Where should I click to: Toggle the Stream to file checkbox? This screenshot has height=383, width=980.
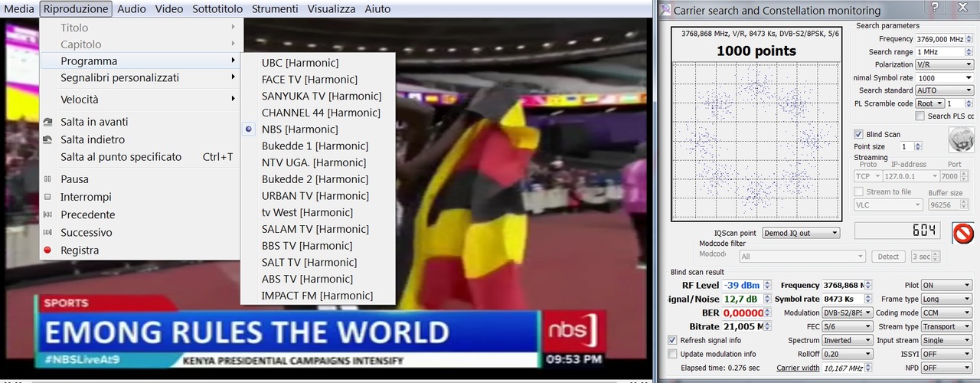(858, 191)
